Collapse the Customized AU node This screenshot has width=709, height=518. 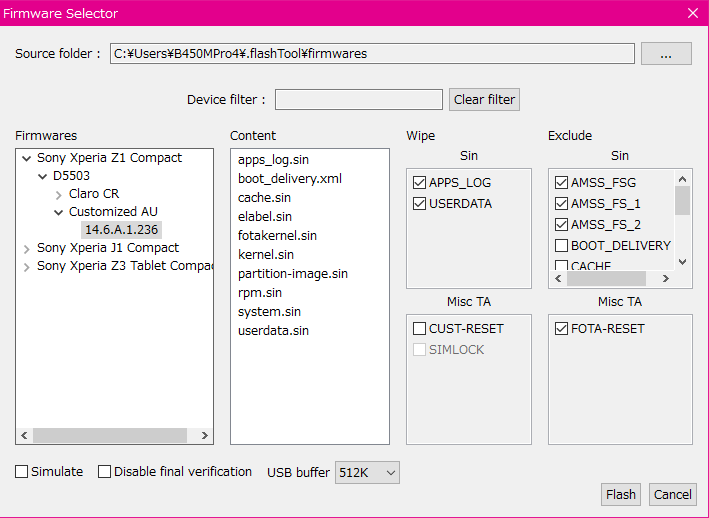pyautogui.click(x=59, y=212)
